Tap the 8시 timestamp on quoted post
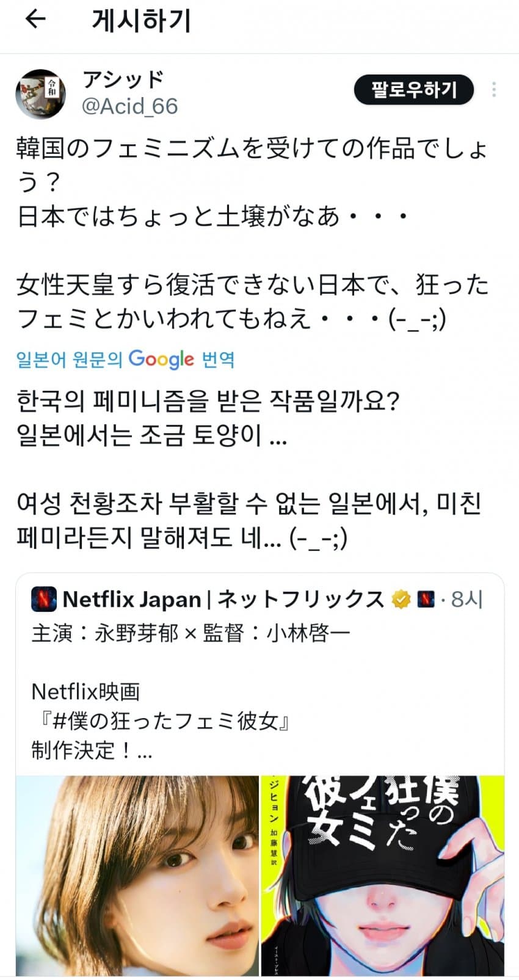The height and width of the screenshot is (980, 519). tap(466, 600)
